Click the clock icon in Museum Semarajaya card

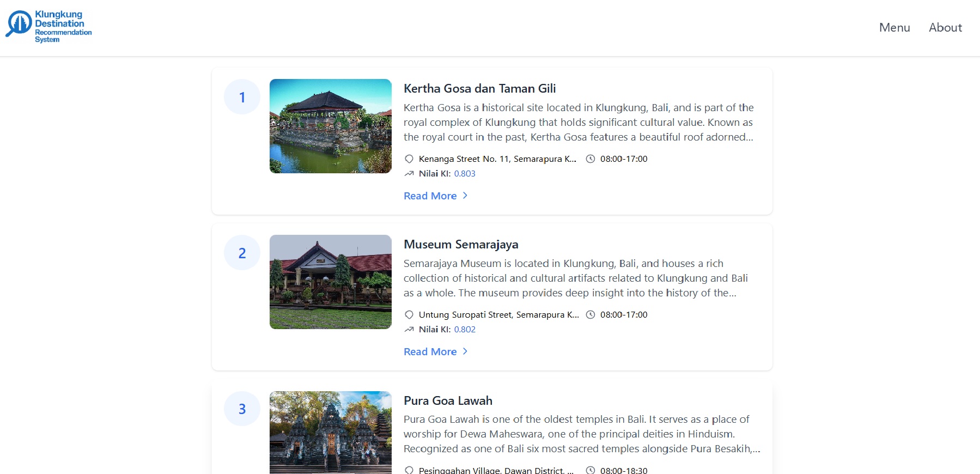pyautogui.click(x=591, y=315)
